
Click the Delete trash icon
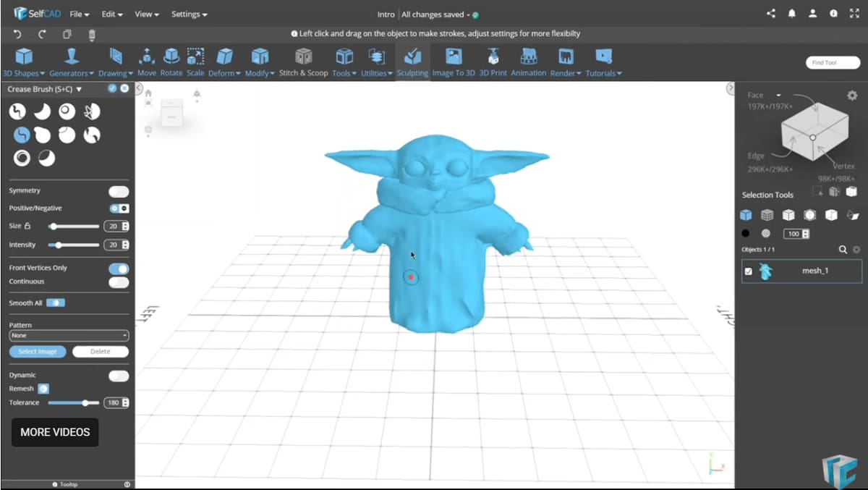[92, 34]
